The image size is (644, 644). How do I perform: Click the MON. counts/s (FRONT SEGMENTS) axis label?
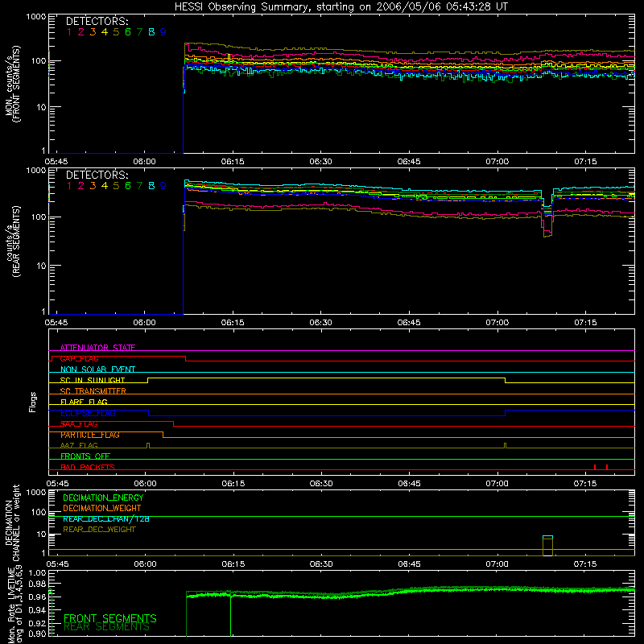[x=12, y=84]
